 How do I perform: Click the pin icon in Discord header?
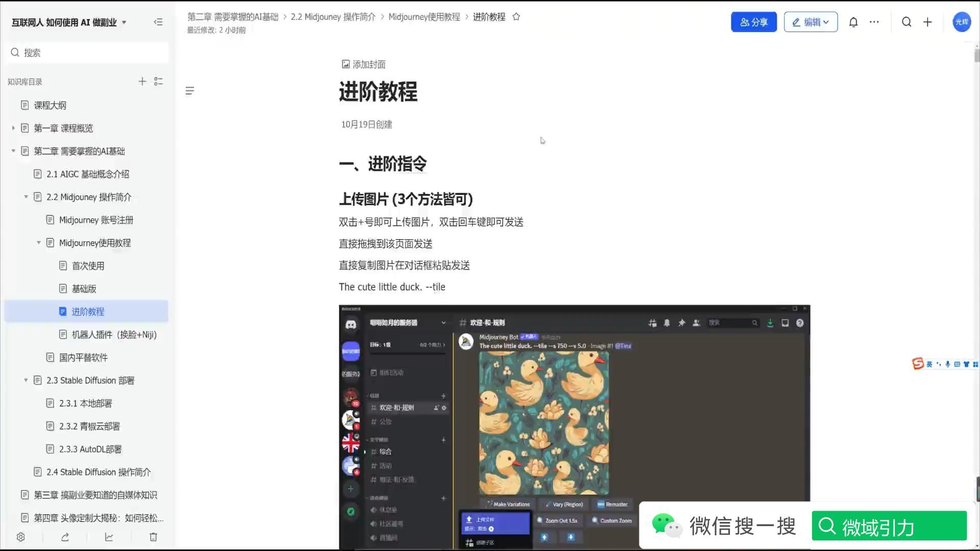pos(681,323)
